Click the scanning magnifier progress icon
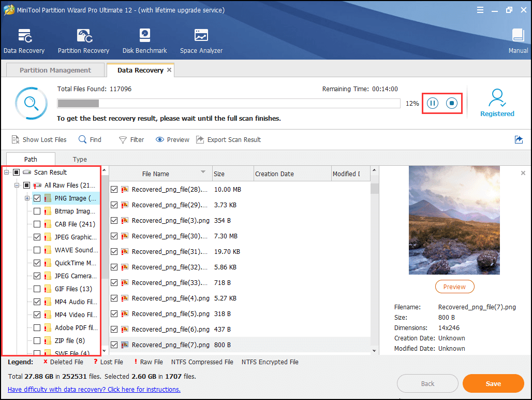The width and height of the screenshot is (532, 400). coord(31,103)
